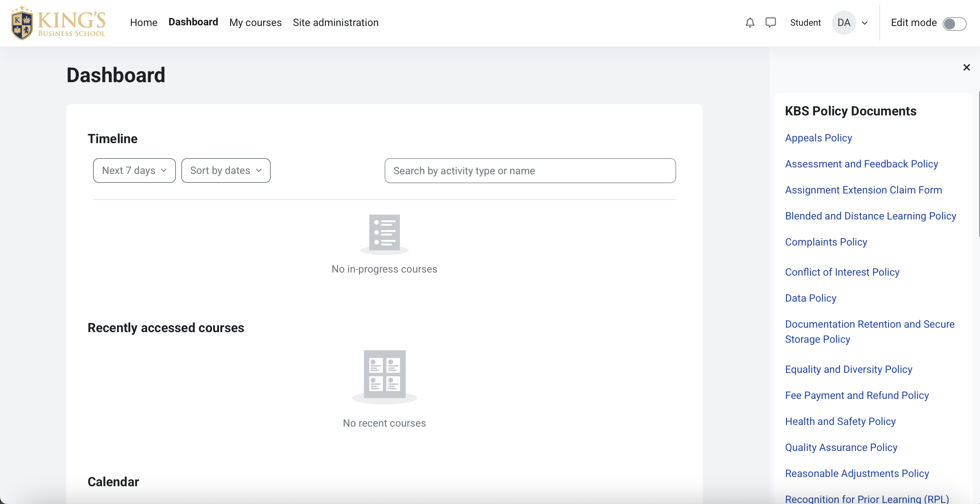Click the No in-progress courses list icon
980x504 pixels.
pos(384,233)
